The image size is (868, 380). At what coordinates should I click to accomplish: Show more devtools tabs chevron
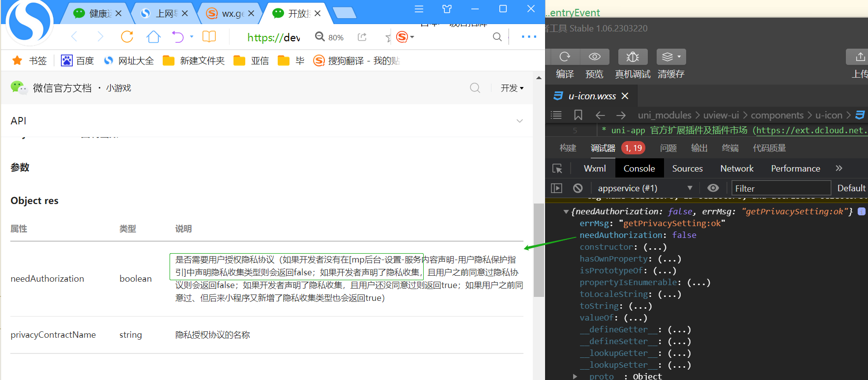839,168
